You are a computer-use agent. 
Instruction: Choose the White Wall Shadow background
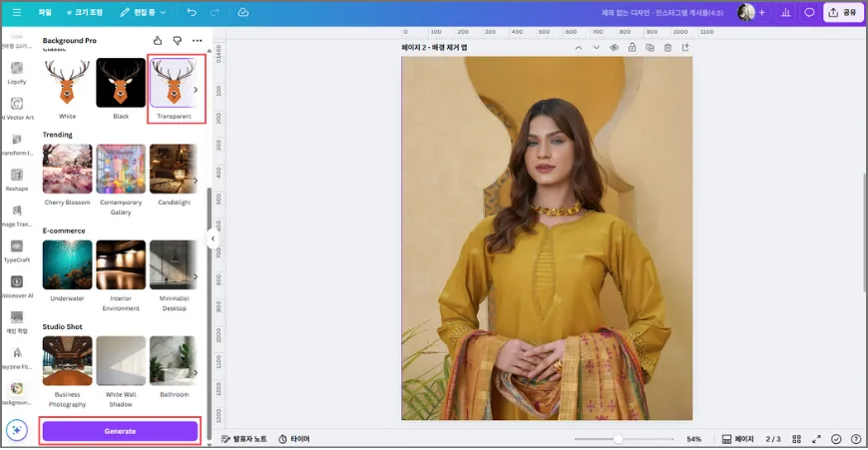[x=121, y=361]
